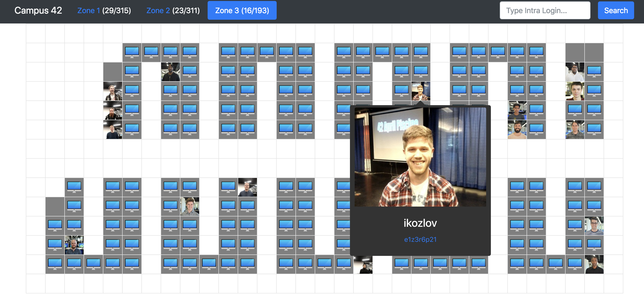The height and width of the screenshot is (300, 644).
Task: Click user photo with black beanie
Action: (x=170, y=72)
